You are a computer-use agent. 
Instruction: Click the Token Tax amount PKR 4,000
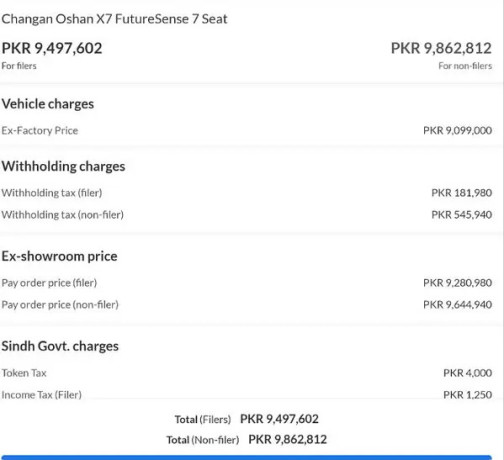467,373
